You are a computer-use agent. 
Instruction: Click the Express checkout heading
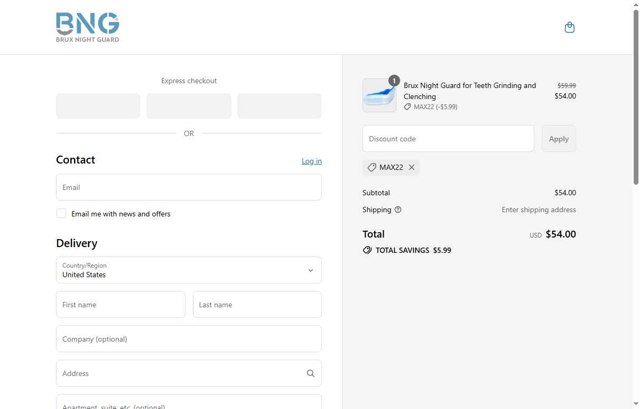click(189, 81)
